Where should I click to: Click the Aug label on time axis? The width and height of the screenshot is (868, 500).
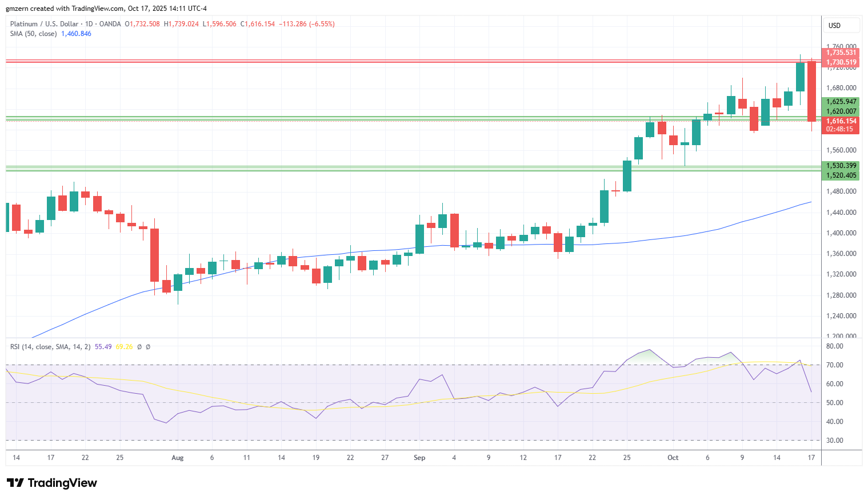point(178,458)
